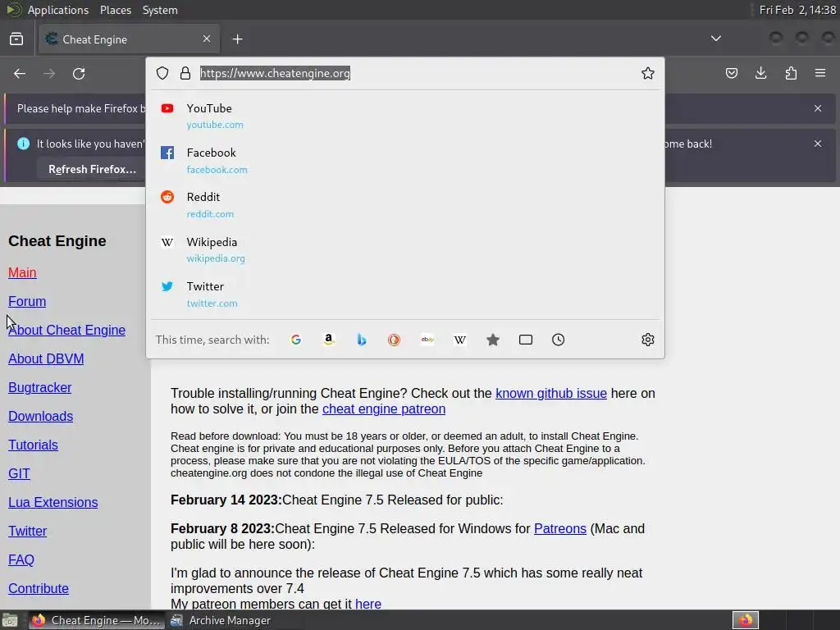Open the Save to Pocket icon
The image size is (840, 630).
click(x=731, y=73)
